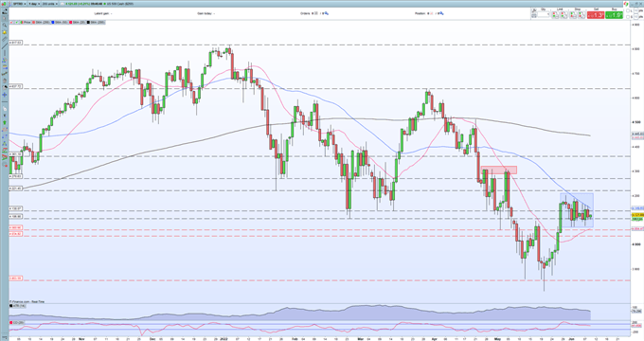Viewport: 644px width, 341px height.
Task: Tick the S checkbox
Action: (628, 17)
